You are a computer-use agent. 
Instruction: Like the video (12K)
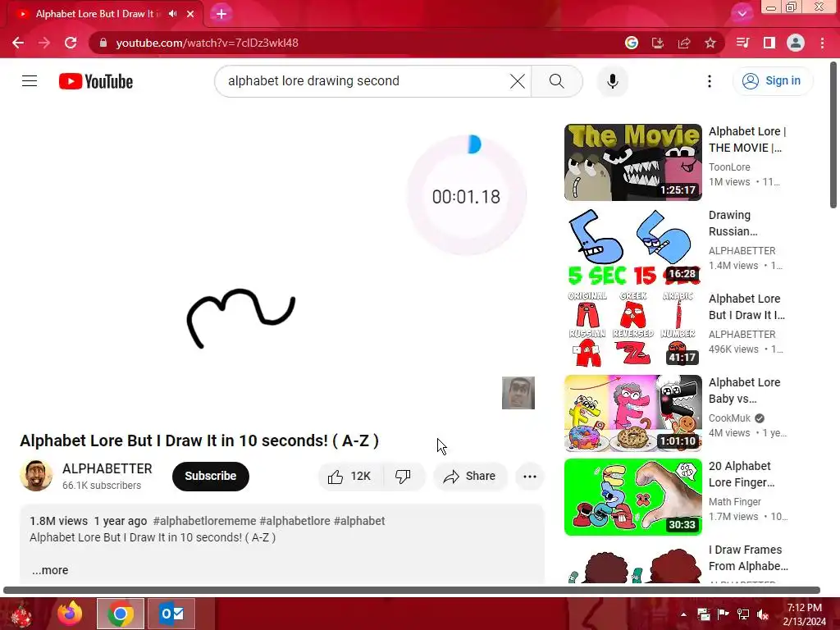click(350, 477)
